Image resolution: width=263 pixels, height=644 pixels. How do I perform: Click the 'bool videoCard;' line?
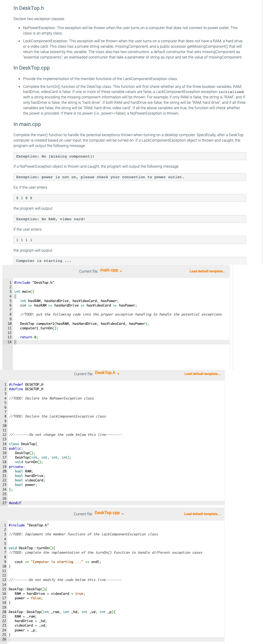tap(30, 480)
